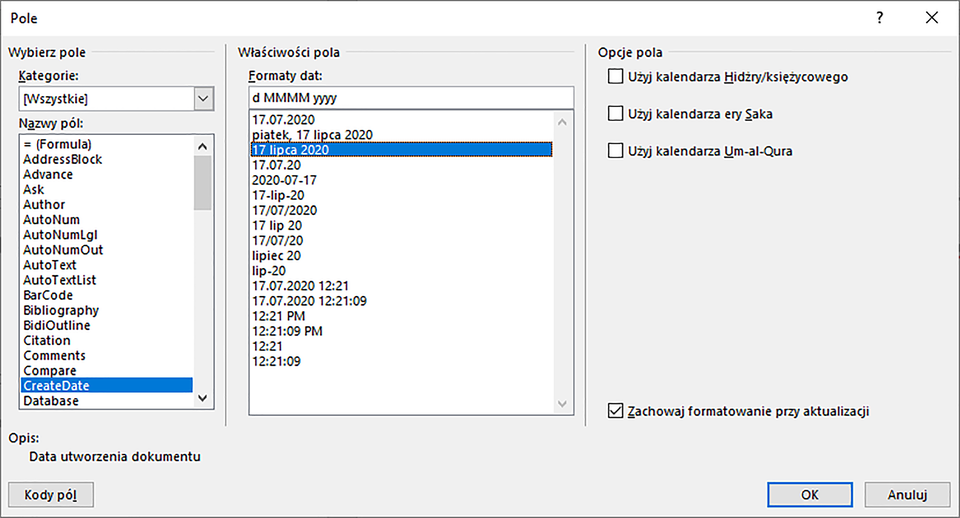Click the Formaty dat text field
This screenshot has height=518, width=960.
(x=411, y=98)
